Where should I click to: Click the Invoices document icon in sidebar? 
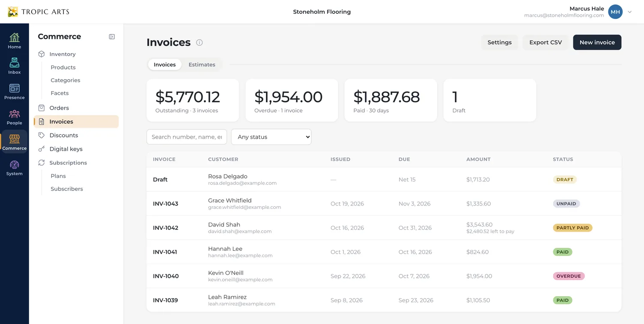tap(42, 122)
